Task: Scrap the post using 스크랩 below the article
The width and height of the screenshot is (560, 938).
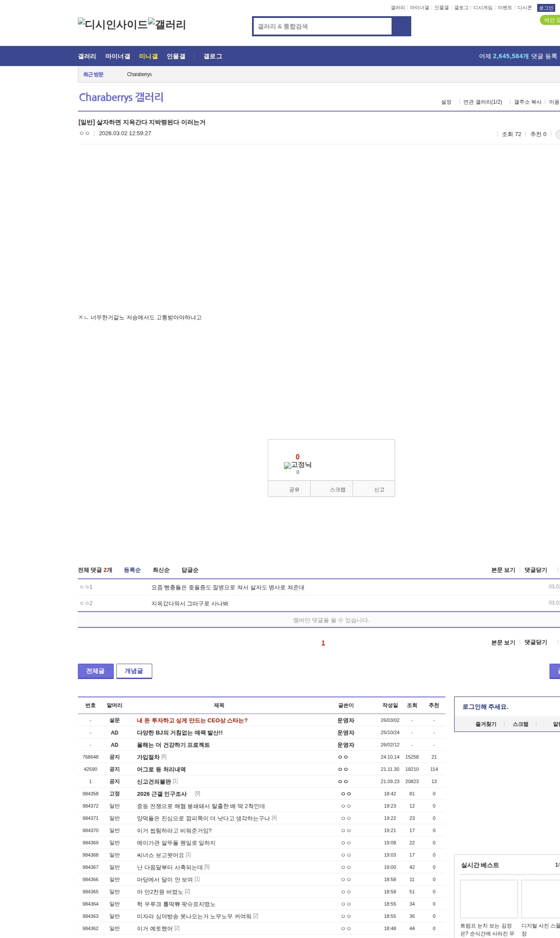Action: click(x=337, y=490)
